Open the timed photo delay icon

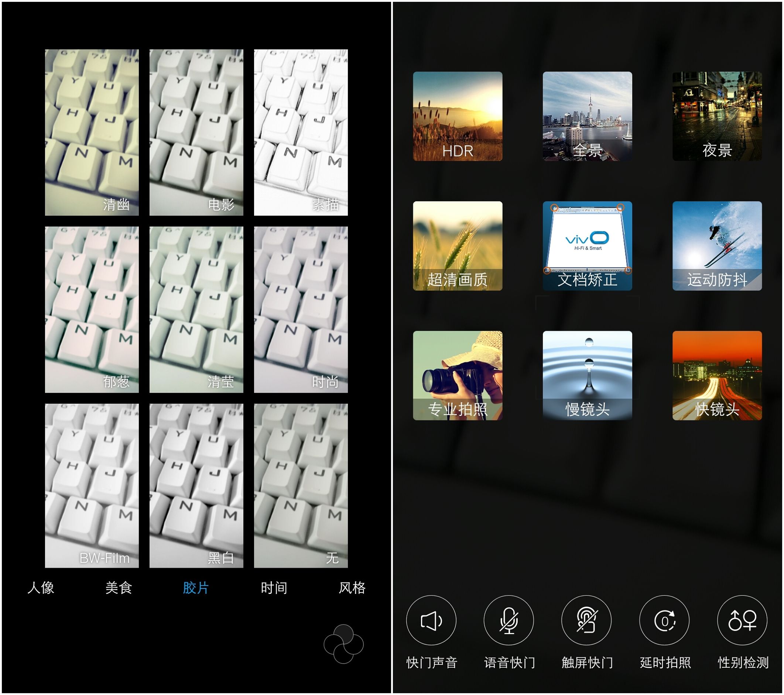[x=664, y=620]
